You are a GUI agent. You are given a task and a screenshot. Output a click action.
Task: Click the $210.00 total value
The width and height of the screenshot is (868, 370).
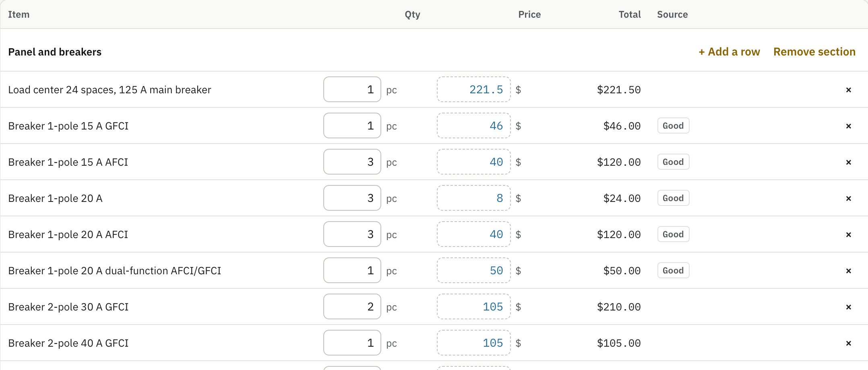point(619,307)
